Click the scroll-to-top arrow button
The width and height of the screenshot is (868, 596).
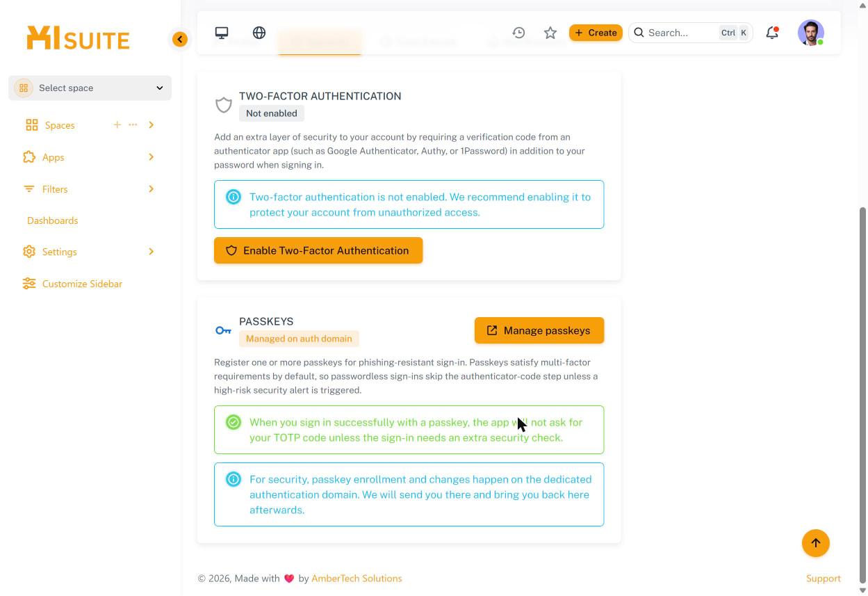[816, 543]
